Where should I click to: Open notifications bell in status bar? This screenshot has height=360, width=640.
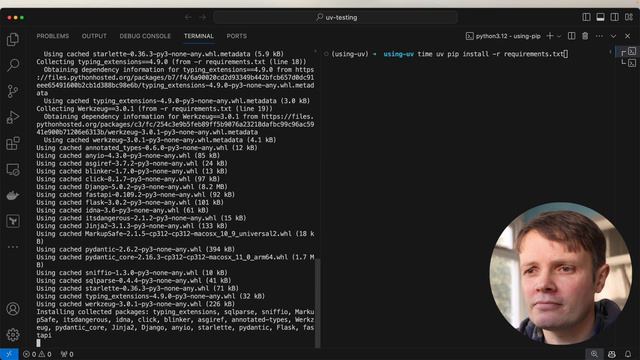628,354
